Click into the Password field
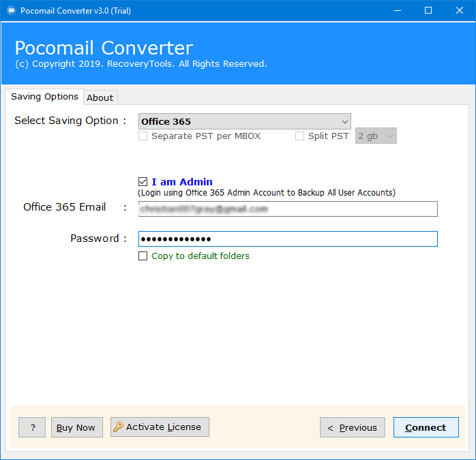476x460 pixels. tap(288, 239)
